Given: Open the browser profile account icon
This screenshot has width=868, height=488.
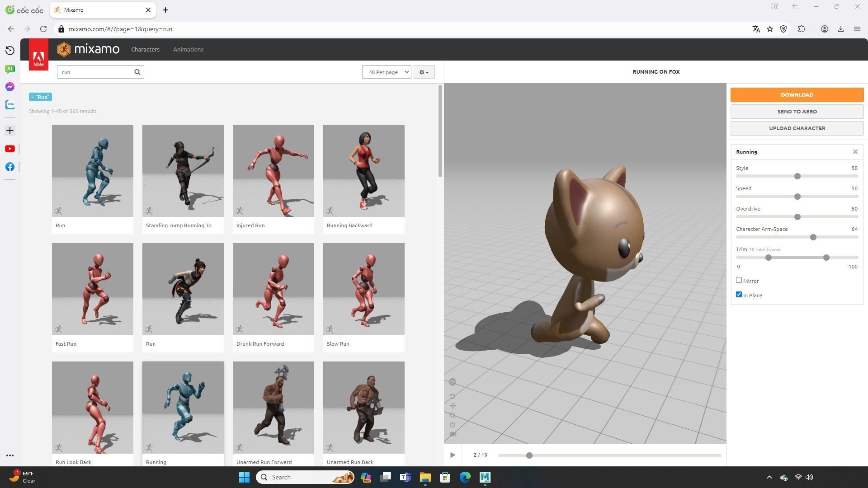Looking at the screenshot, I should pyautogui.click(x=825, y=29).
